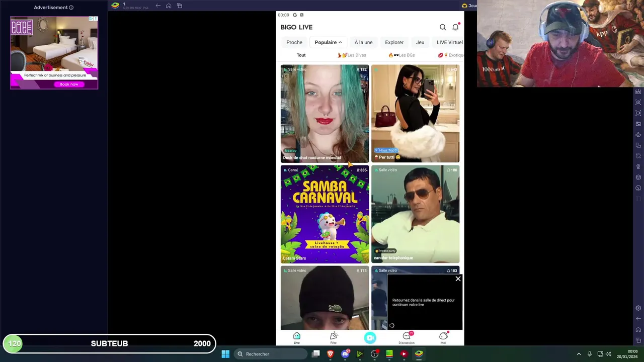Image resolution: width=644 pixels, height=362 pixels.
Task: Switch to the Explorer tab
Action: point(394,42)
